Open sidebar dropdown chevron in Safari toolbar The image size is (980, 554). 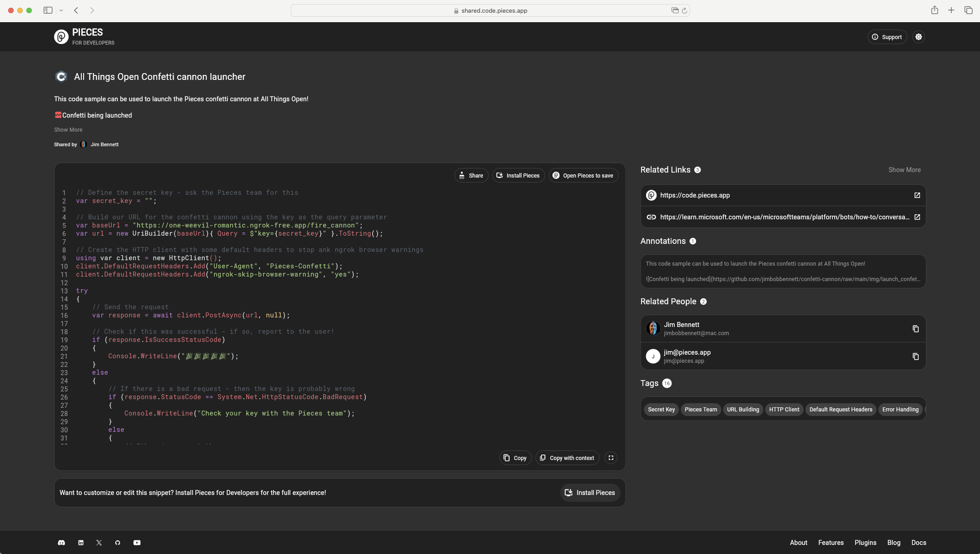pos(61,10)
